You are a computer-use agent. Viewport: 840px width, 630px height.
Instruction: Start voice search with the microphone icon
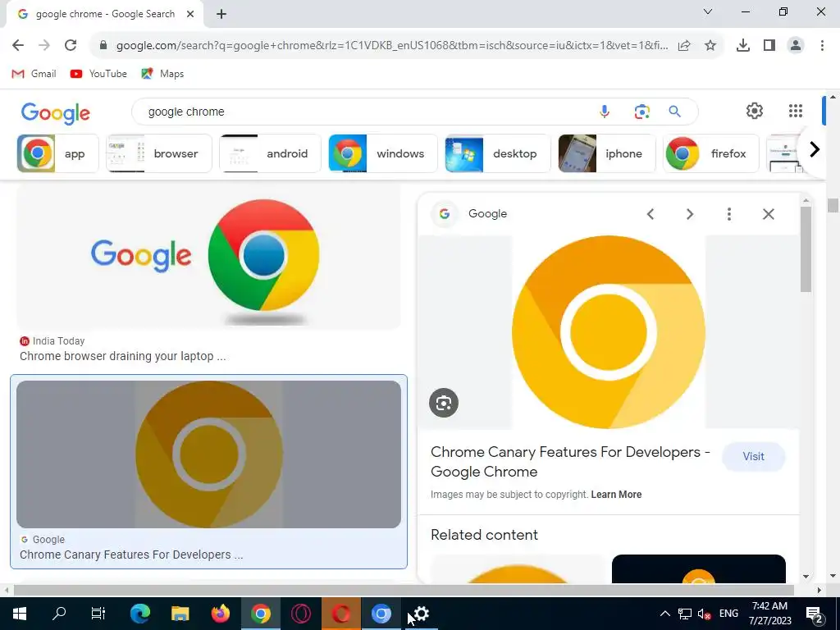pos(605,112)
